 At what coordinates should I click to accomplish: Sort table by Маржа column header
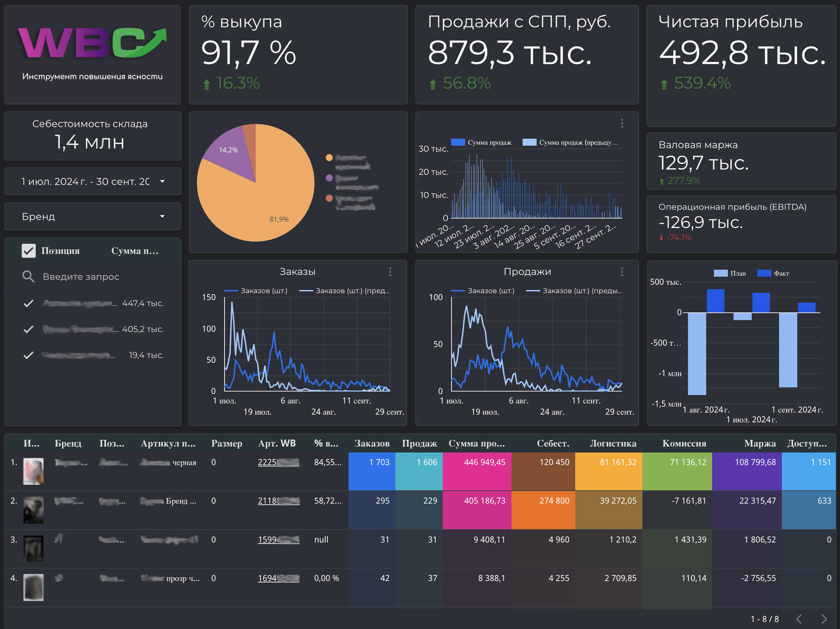759,443
